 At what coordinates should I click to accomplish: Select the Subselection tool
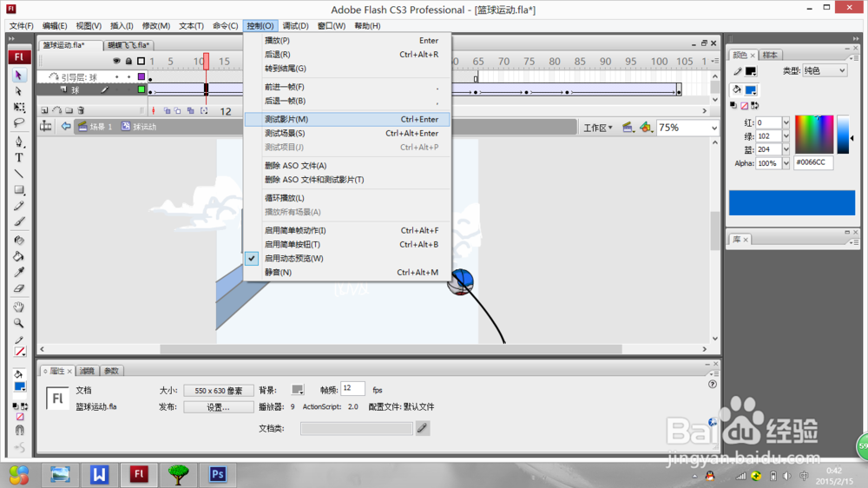pyautogui.click(x=19, y=91)
